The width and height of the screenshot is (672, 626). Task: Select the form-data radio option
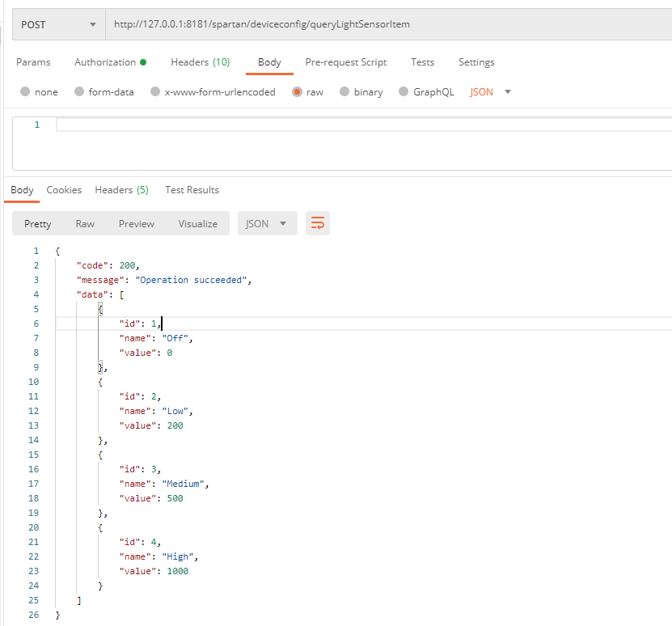(79, 92)
